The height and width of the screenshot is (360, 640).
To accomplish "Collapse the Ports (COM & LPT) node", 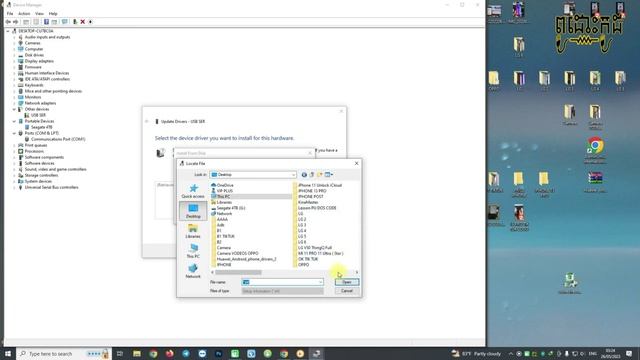I will pyautogui.click(x=14, y=133).
